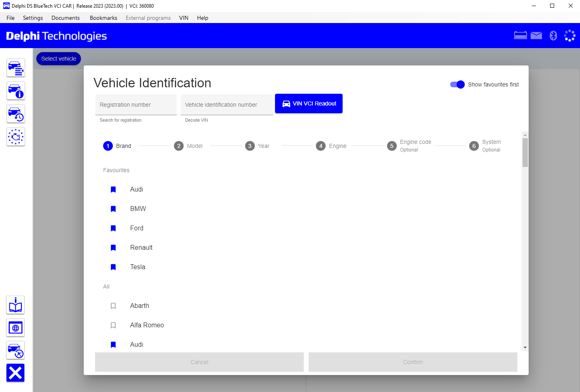Click scrollbar up arrow in brand list
The image size is (580, 392).
click(x=525, y=135)
